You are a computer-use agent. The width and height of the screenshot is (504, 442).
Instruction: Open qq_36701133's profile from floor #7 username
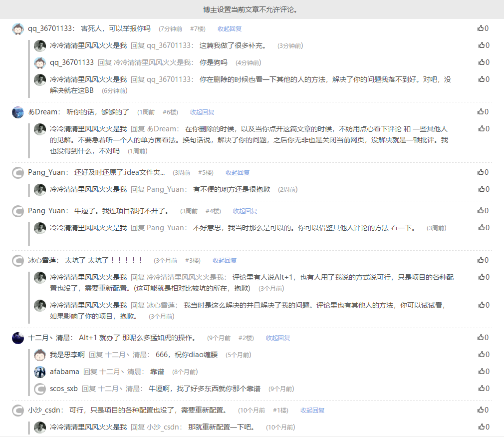point(50,28)
